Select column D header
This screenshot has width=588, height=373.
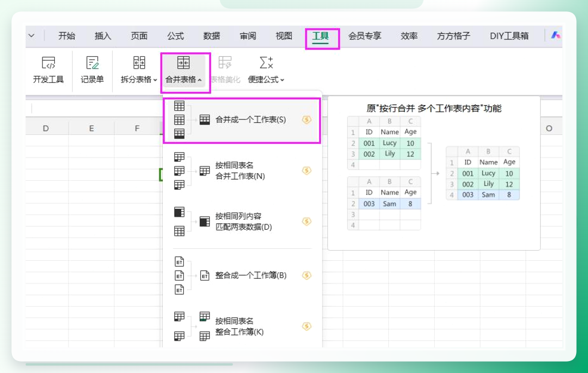coord(46,128)
